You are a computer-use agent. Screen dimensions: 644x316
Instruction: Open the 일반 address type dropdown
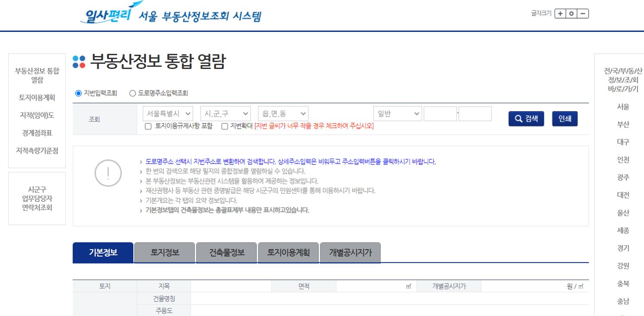[397, 113]
